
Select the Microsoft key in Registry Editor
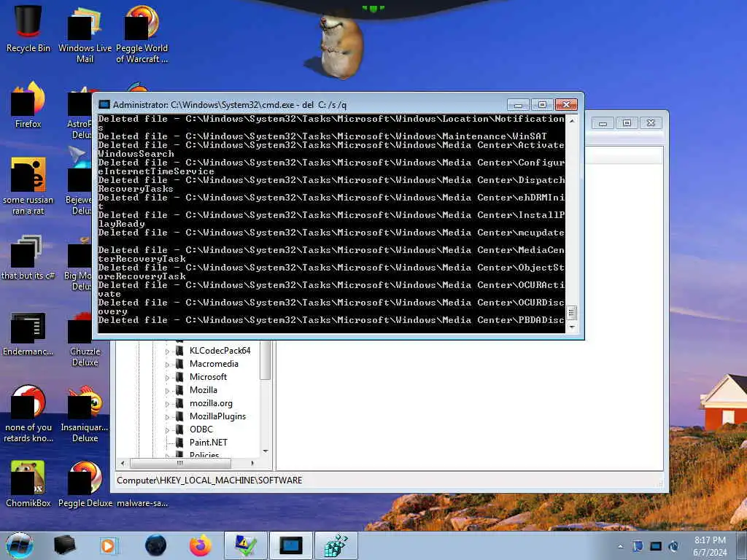208,377
